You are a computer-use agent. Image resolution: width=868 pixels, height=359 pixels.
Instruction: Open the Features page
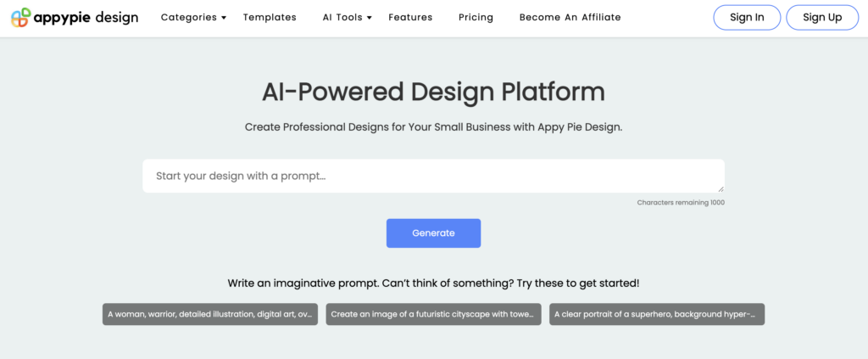(x=410, y=17)
